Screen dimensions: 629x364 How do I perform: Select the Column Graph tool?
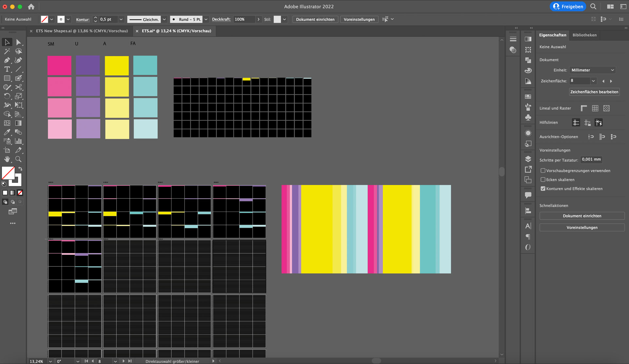[18, 141]
